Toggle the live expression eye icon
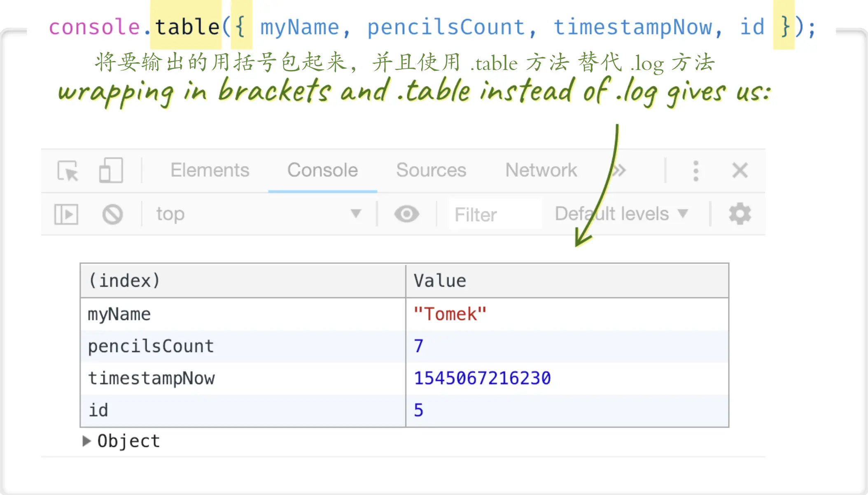Viewport: 868px width, 495px height. 406,214
